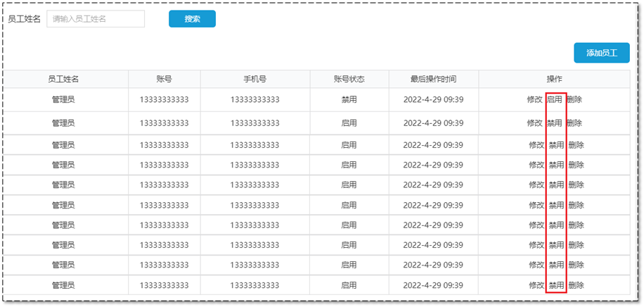Click the 手机号 column header
Image resolution: width=644 pixels, height=307 pixels.
click(x=255, y=79)
